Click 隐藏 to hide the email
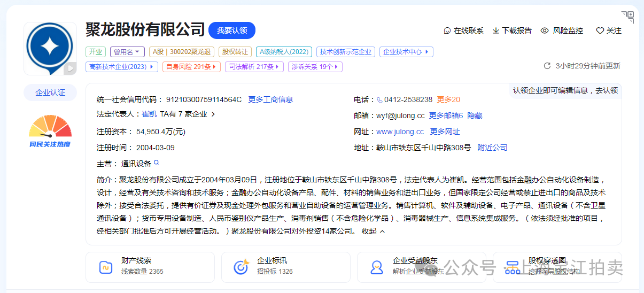This screenshot has width=644, height=293. point(475,115)
